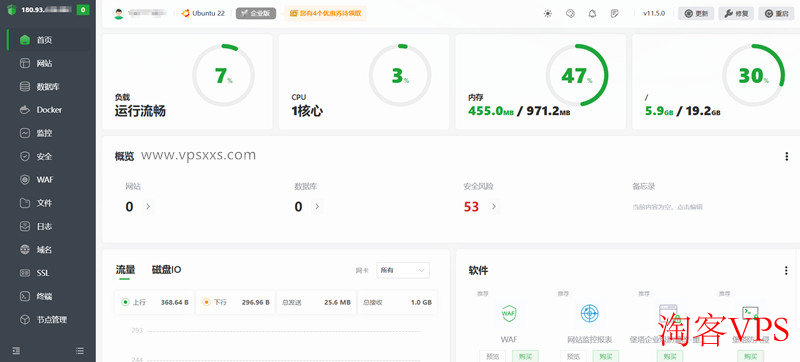
Task: Open the sidebar menu settings list icon
Action: (80, 351)
